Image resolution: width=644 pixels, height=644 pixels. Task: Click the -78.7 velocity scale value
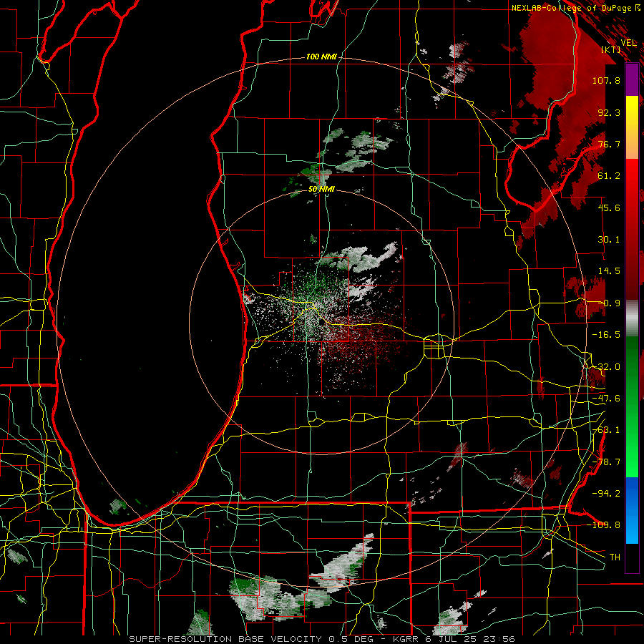pos(606,462)
